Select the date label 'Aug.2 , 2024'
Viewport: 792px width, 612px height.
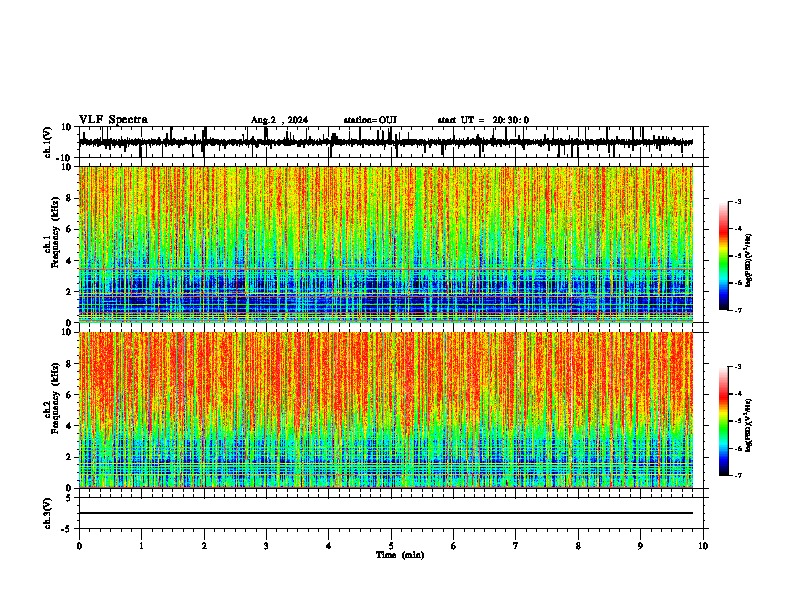[x=279, y=120]
